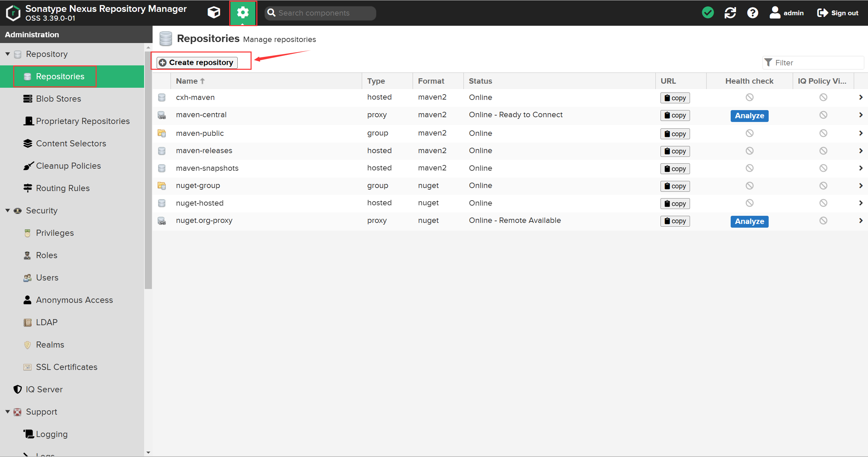Click the Browse cube icon in header
The width and height of the screenshot is (868, 457).
[214, 13]
